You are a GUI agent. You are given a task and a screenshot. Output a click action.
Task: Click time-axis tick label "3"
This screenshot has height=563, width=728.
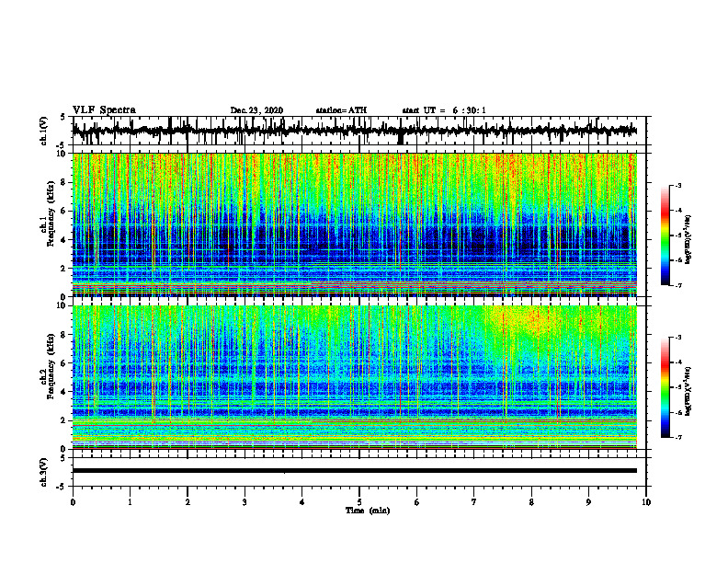[x=245, y=502]
